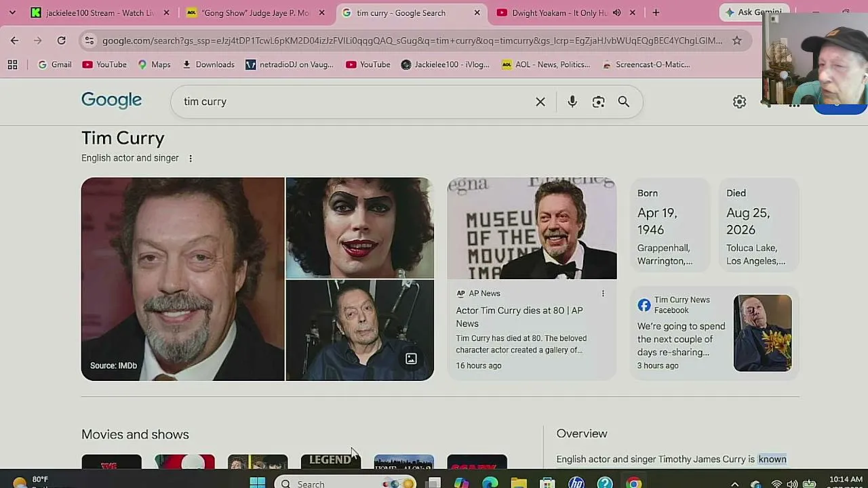Open the Jackielee100 - iVlog bookmark
The height and width of the screenshot is (488, 868).
446,64
